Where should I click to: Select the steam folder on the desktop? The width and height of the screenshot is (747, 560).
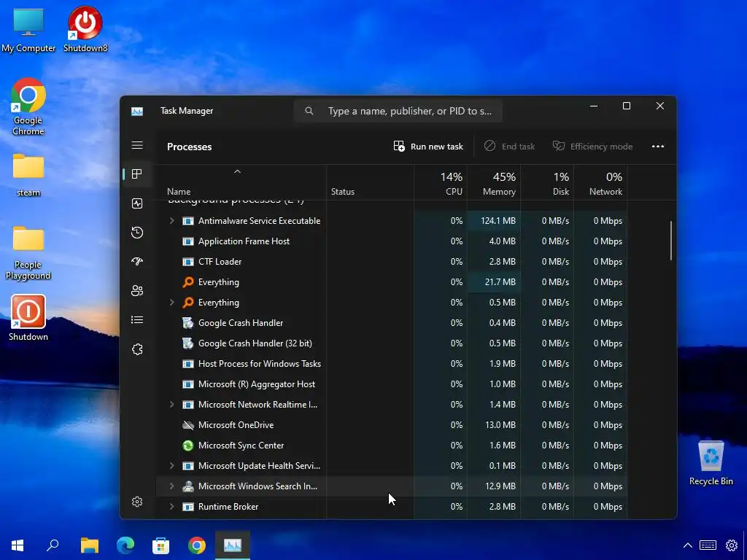tap(28, 175)
